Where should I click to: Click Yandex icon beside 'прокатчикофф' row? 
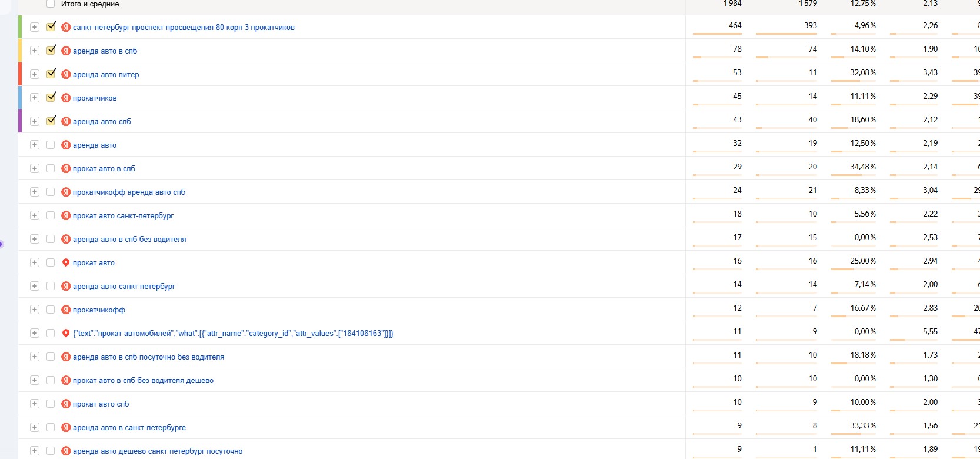click(66, 310)
